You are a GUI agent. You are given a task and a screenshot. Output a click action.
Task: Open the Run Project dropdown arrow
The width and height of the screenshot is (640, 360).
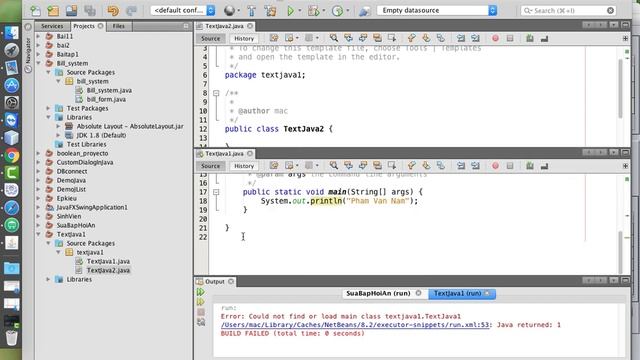(300, 11)
